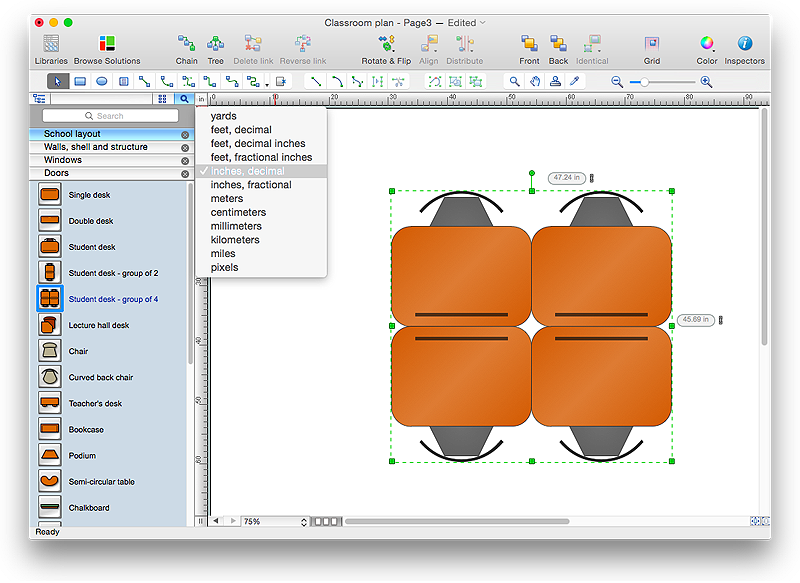Select meters as the measurement unit
Viewport: 800px width, 583px height.
tap(226, 198)
